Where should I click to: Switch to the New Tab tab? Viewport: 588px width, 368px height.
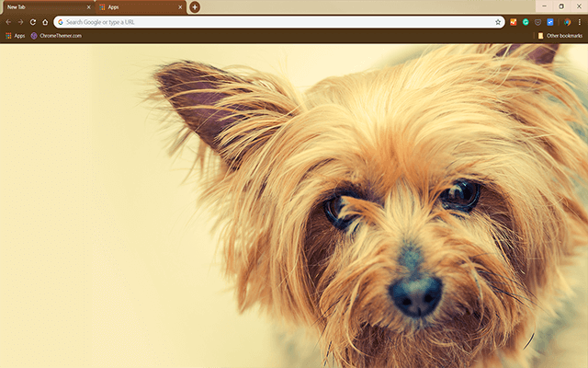click(x=48, y=7)
